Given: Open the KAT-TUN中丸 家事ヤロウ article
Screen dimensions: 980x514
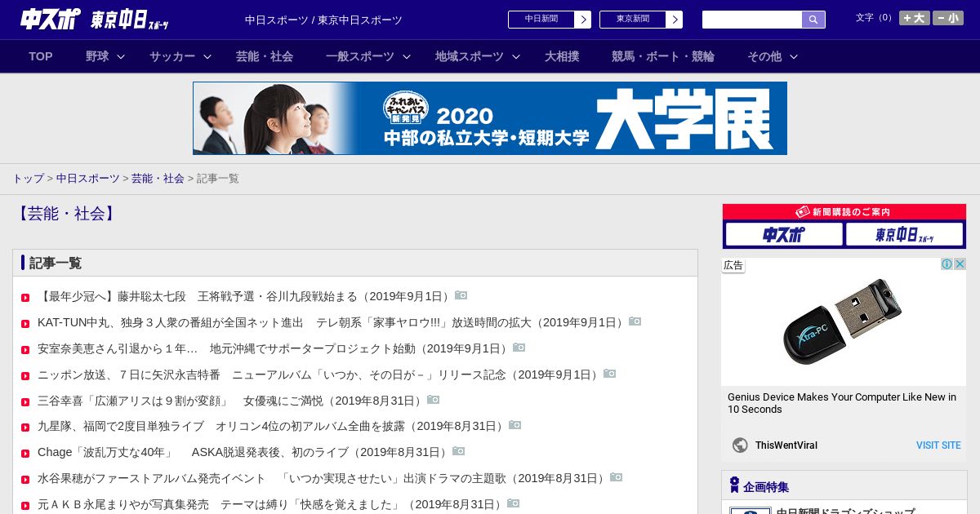Looking at the screenshot, I should point(332,323).
